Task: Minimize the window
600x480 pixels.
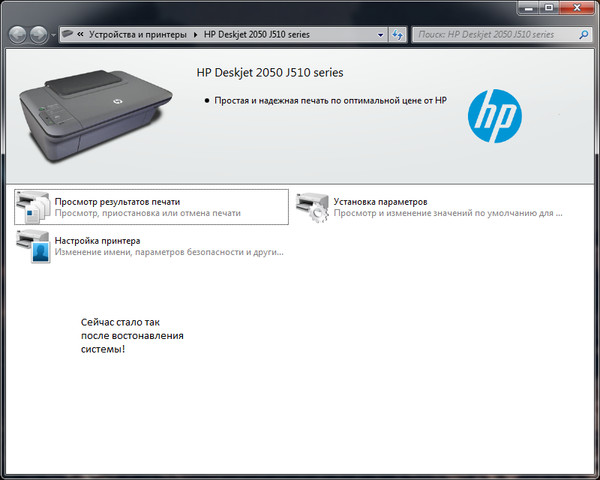Action: [528, 7]
